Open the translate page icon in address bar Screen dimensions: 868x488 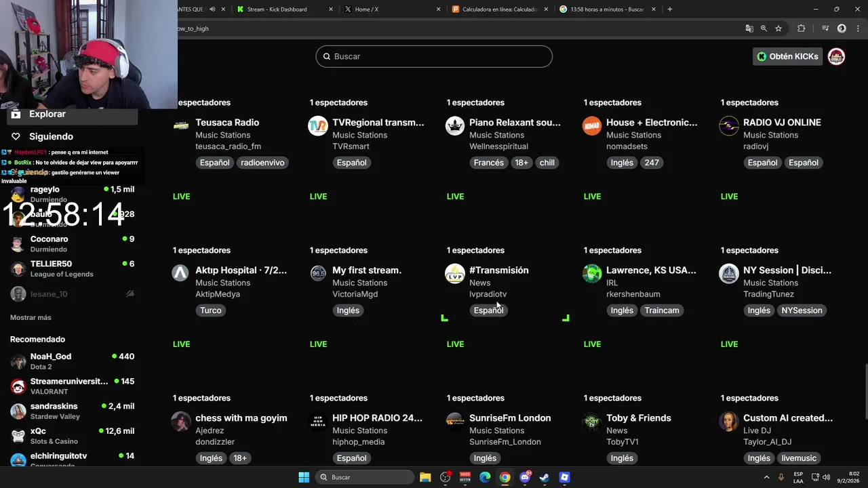tap(749, 28)
